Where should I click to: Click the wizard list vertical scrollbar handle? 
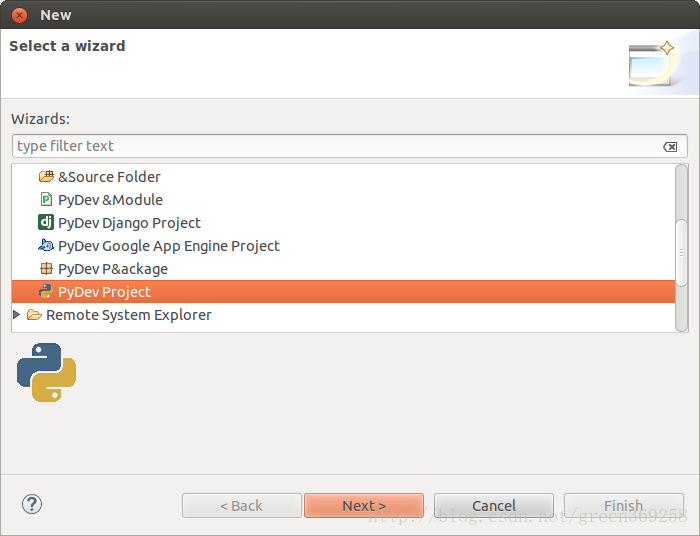click(x=681, y=253)
